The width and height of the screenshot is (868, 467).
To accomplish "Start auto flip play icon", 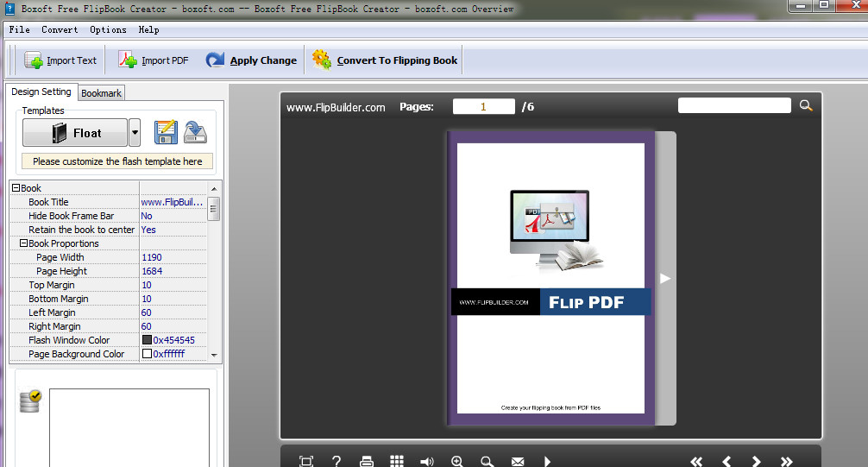I will point(548,462).
